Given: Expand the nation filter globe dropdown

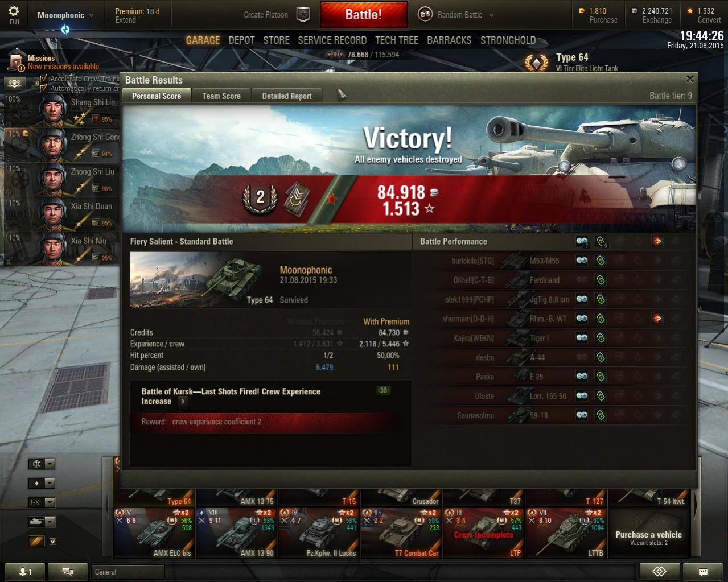Looking at the screenshot, I should (x=42, y=464).
